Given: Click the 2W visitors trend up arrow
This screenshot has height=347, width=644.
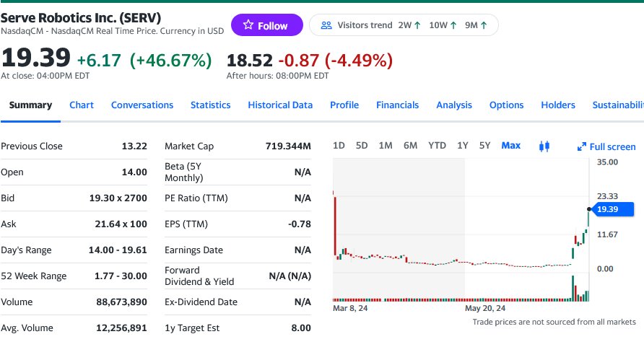Looking at the screenshot, I should (x=417, y=25).
